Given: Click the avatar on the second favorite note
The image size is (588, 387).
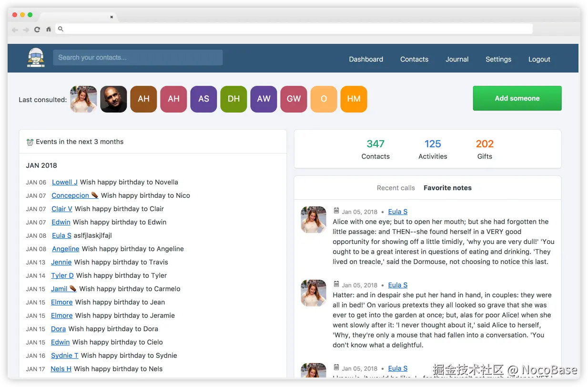Looking at the screenshot, I should [x=314, y=293].
